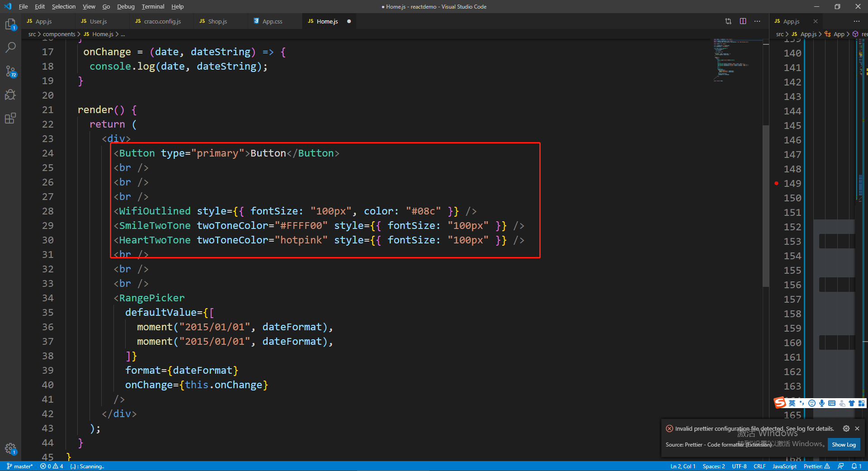868x471 pixels.
Task: Open the Terminal menu
Action: pos(153,6)
